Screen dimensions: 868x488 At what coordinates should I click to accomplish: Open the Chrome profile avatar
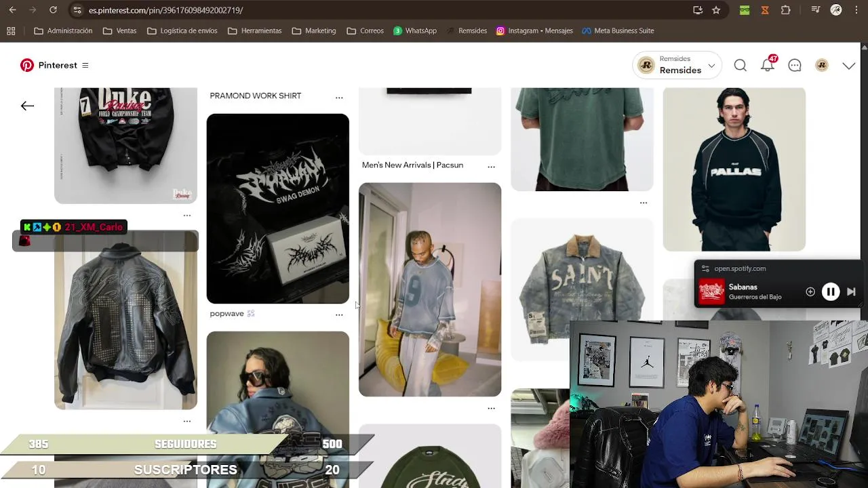point(836,10)
